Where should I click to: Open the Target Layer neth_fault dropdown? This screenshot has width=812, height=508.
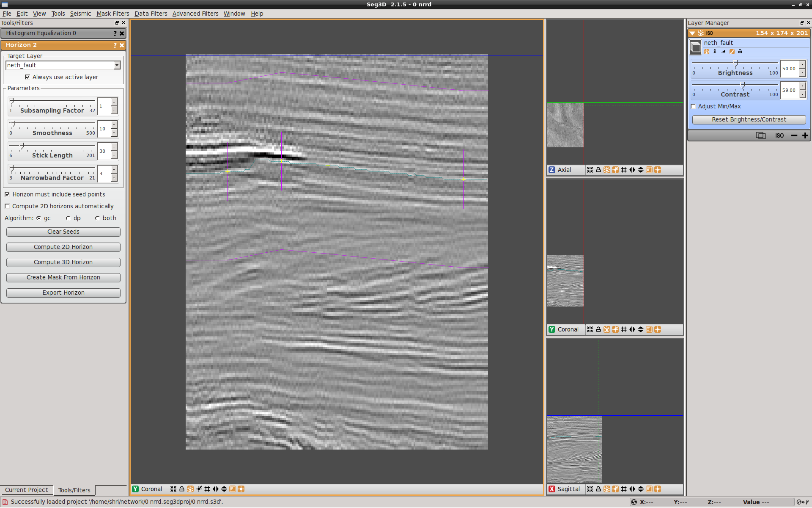117,65
